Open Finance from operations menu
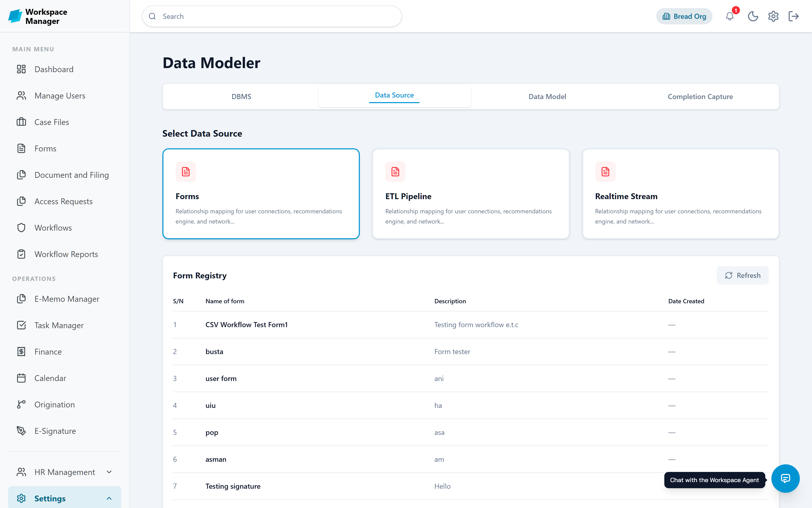812x508 pixels. (64, 352)
